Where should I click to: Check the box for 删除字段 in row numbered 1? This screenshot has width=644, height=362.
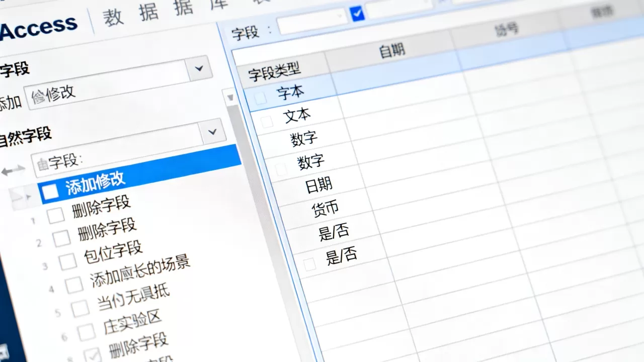point(56,215)
